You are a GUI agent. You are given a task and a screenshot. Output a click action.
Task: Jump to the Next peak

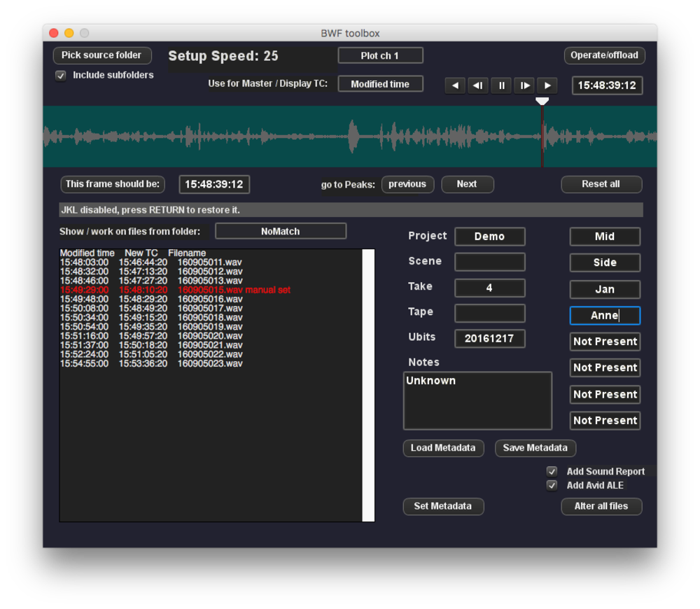tap(467, 184)
